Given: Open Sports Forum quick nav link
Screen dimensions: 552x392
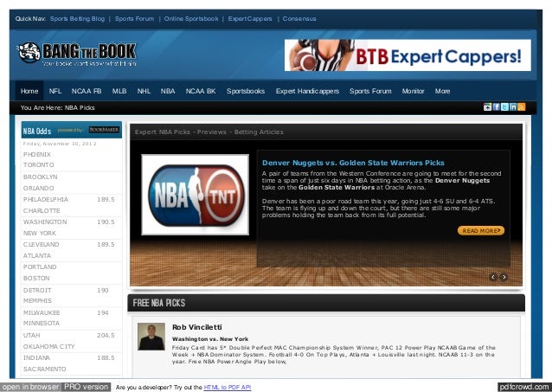Looking at the screenshot, I should coord(134,19).
